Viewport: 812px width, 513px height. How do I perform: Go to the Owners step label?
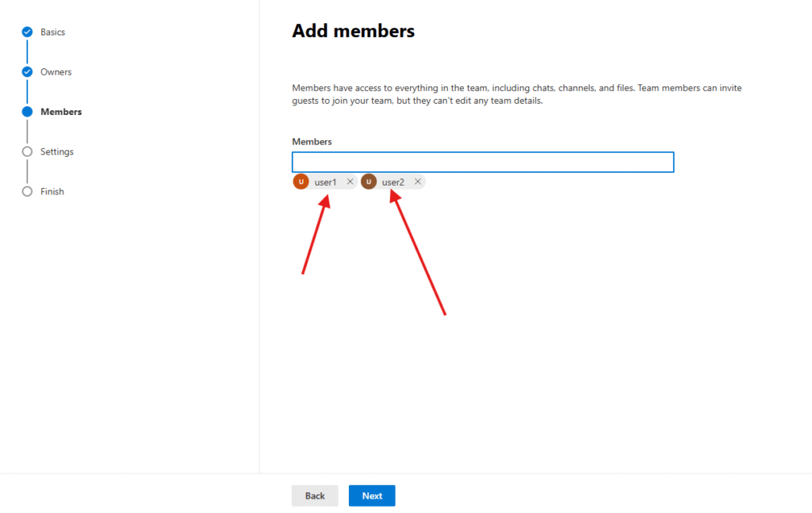point(56,72)
